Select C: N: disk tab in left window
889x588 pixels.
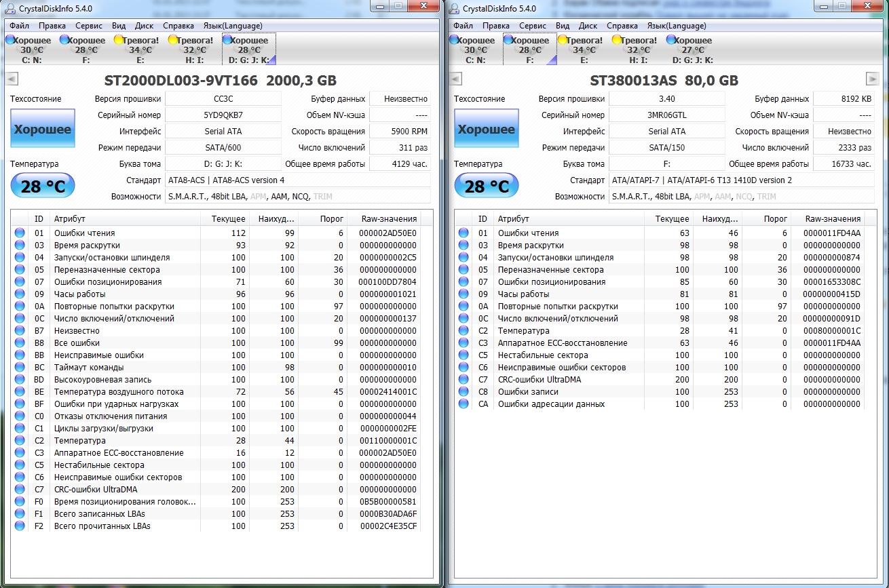[31, 50]
